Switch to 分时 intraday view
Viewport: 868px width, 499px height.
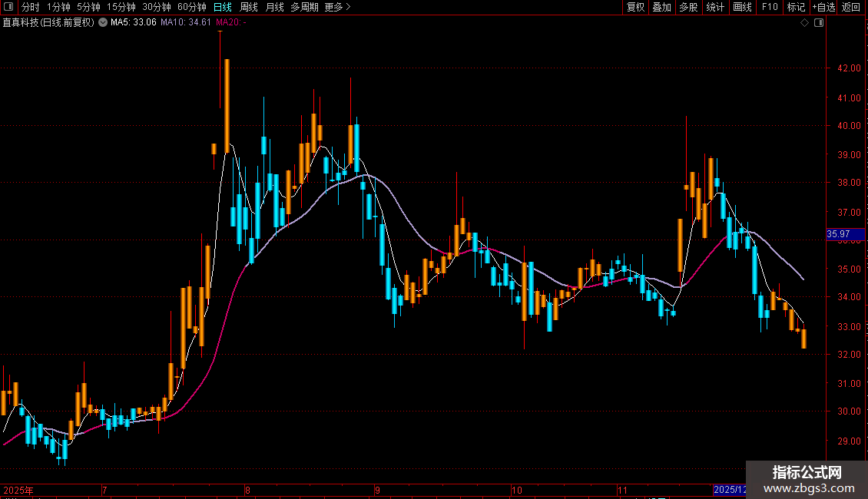(x=31, y=7)
